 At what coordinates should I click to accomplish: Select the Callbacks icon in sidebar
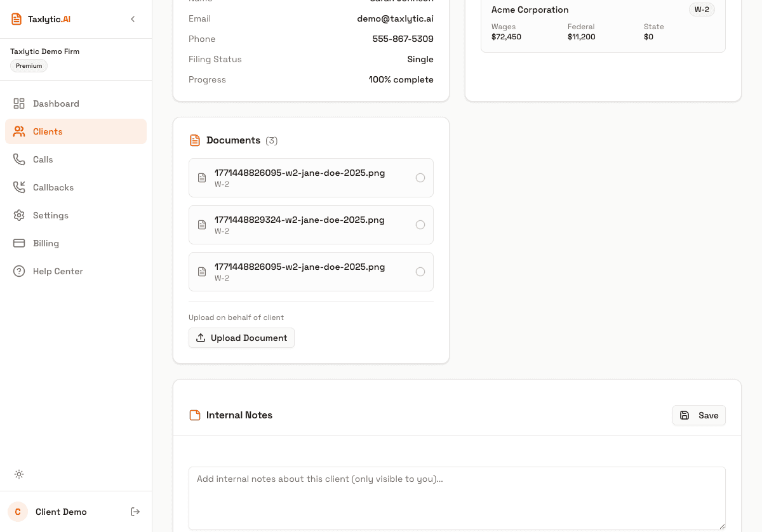(19, 187)
